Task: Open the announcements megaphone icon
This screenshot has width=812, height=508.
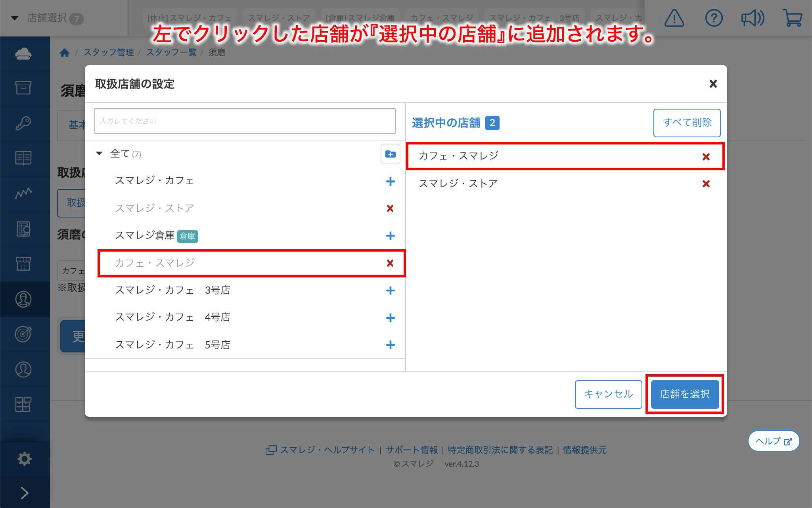Action: tap(753, 18)
